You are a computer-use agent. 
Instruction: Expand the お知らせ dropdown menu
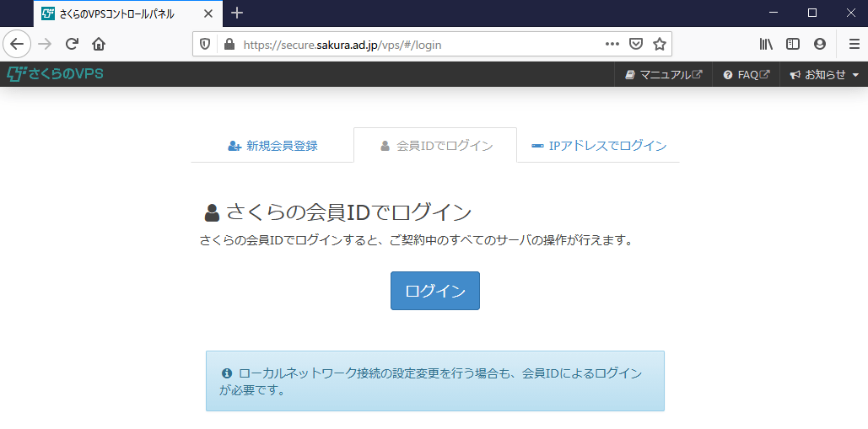[x=823, y=75]
